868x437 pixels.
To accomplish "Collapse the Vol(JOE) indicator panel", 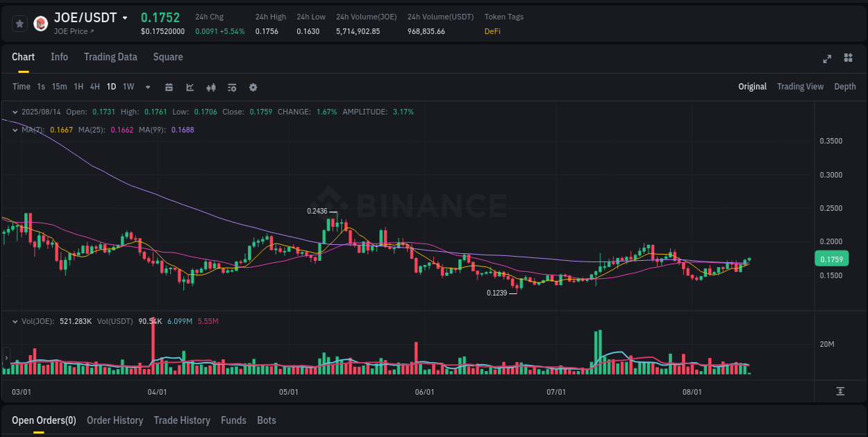I will click(x=15, y=321).
